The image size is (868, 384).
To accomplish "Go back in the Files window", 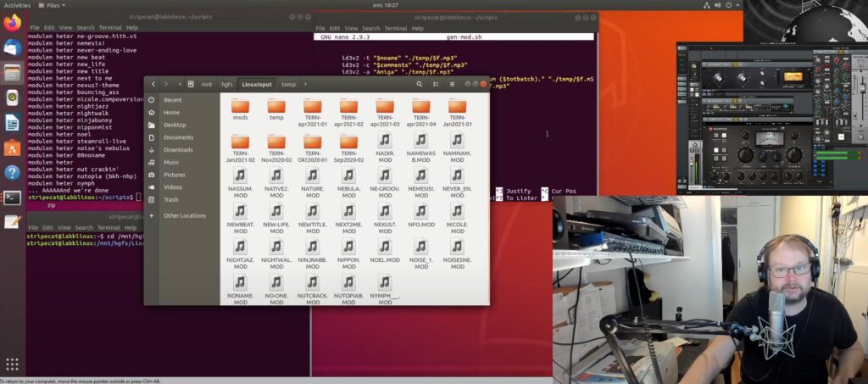I will [153, 84].
